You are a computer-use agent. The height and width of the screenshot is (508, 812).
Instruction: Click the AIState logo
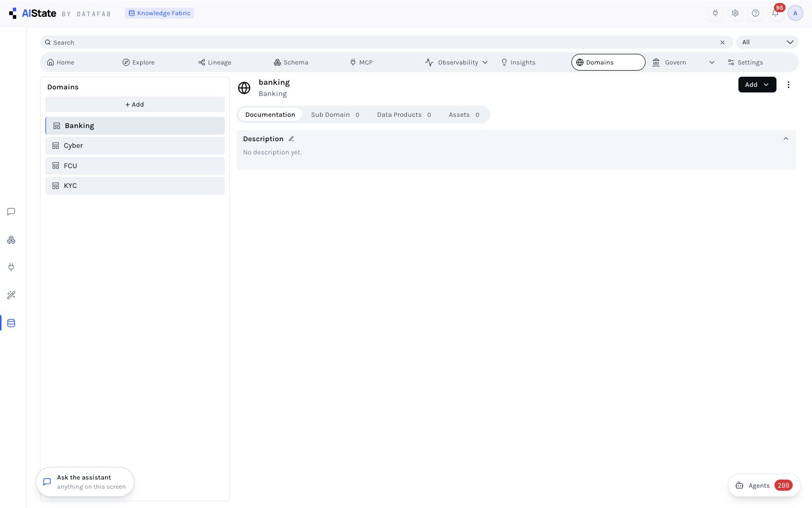[x=33, y=13]
